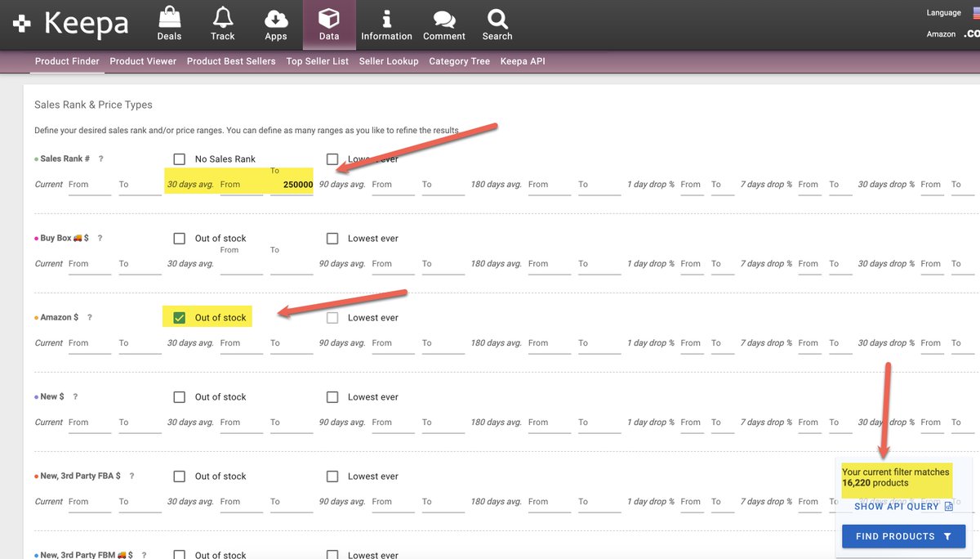Click the Keepa plus logo icon
This screenshot has width=980, height=559.
tap(22, 24)
